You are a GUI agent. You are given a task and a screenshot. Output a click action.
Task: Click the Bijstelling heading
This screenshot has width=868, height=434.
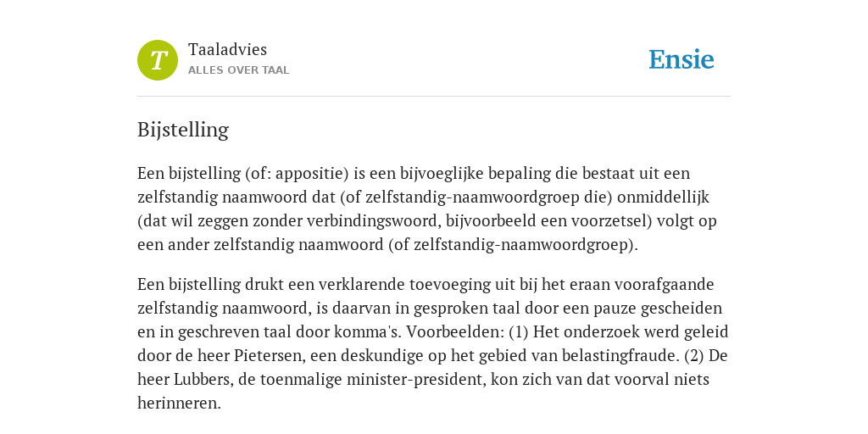[183, 130]
